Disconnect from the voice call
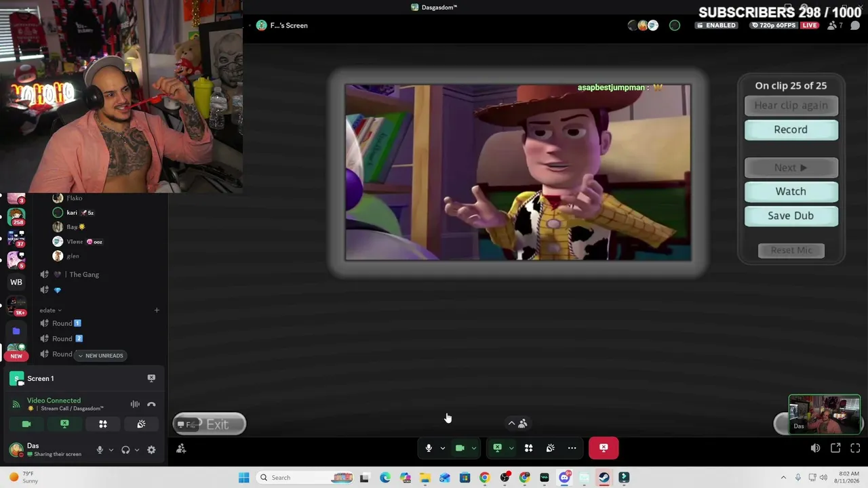Screen dimensions: 868x488 (x=151, y=405)
